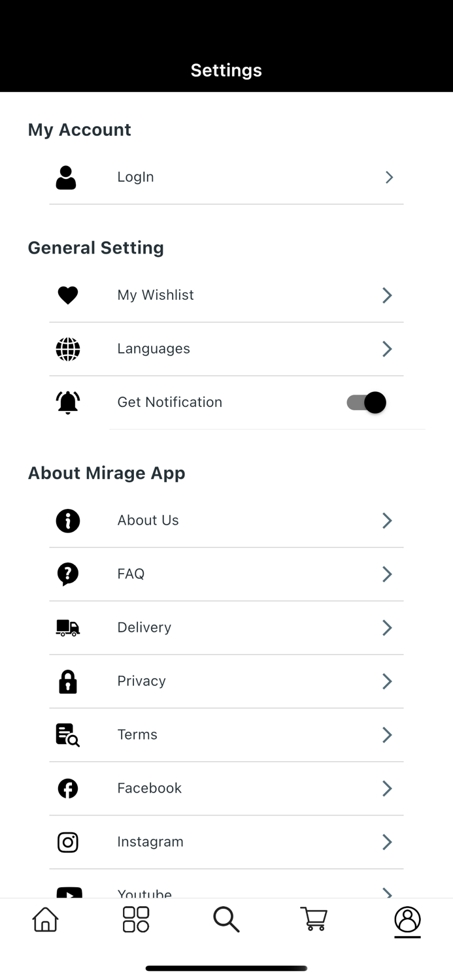Image resolution: width=453 pixels, height=980 pixels.
Task: Open search from the bottom navigation
Action: [x=226, y=919]
